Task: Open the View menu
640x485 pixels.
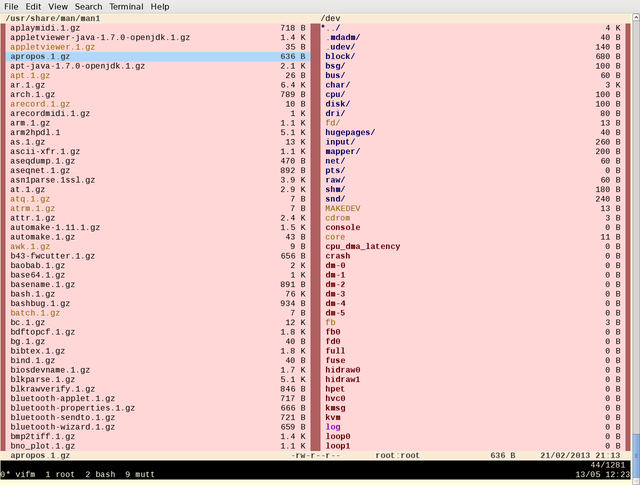Action: point(58,7)
